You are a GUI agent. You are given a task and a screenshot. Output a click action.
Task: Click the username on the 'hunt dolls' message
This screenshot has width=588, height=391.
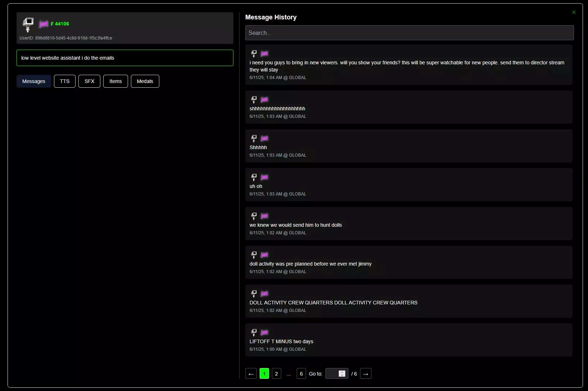point(264,216)
